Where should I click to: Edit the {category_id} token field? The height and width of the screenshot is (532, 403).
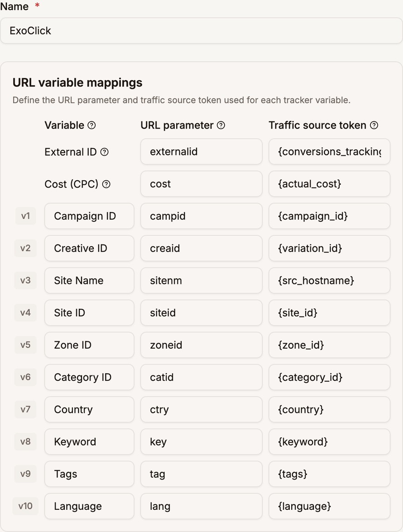point(329,377)
